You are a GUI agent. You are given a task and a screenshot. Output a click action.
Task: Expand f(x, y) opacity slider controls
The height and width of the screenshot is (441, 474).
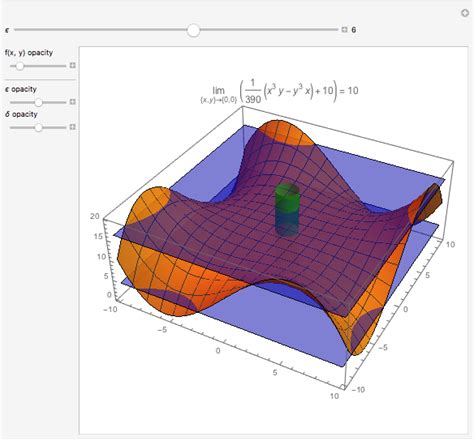[x=72, y=65]
